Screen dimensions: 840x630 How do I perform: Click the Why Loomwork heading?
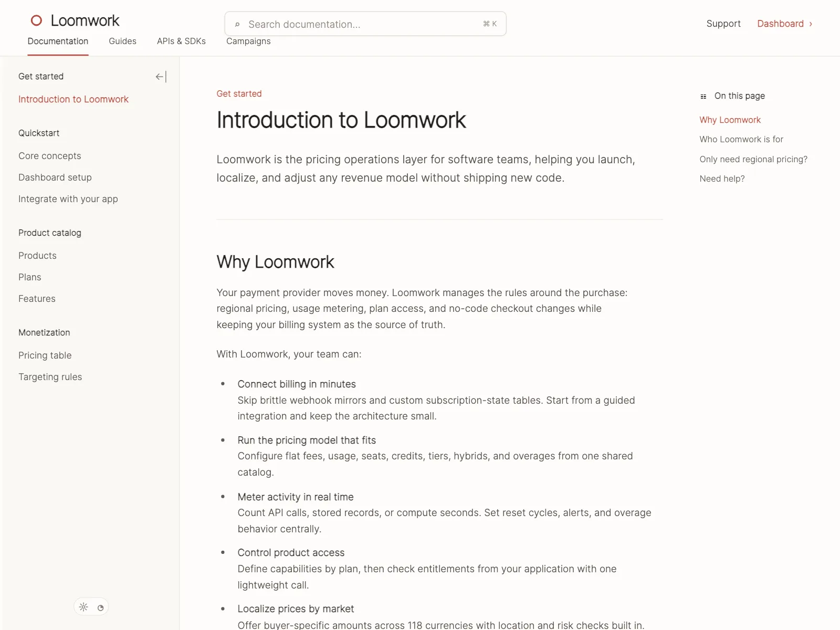(x=275, y=262)
